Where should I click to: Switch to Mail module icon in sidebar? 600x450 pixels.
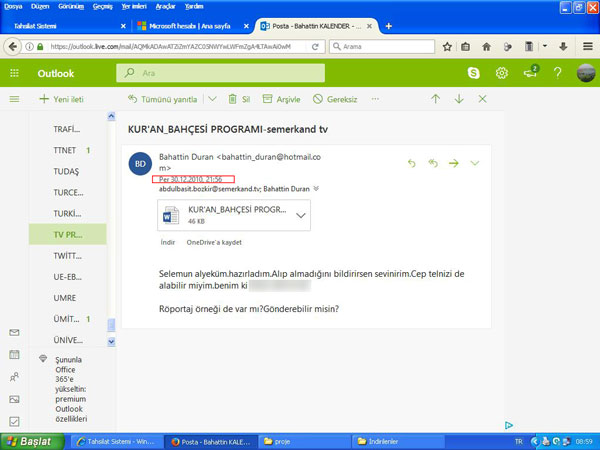click(x=14, y=333)
